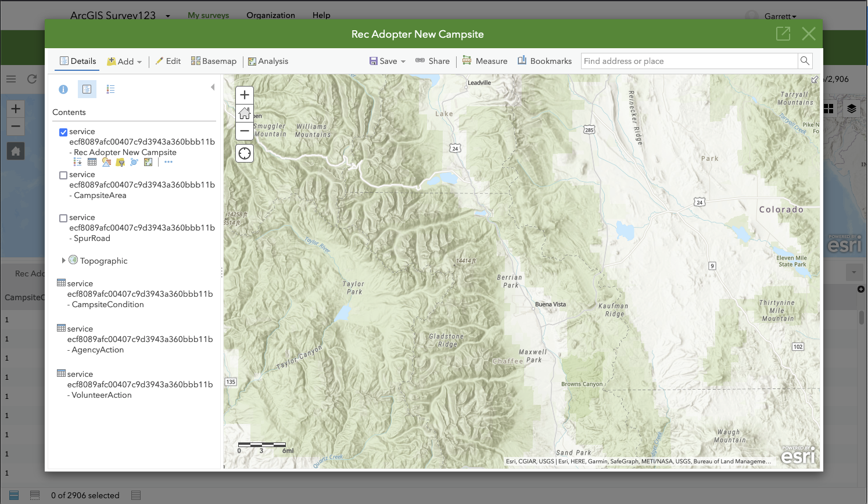Click the '0 of 2906 selected' status text
Screen dimensions: 868x504
pyautogui.click(x=85, y=495)
